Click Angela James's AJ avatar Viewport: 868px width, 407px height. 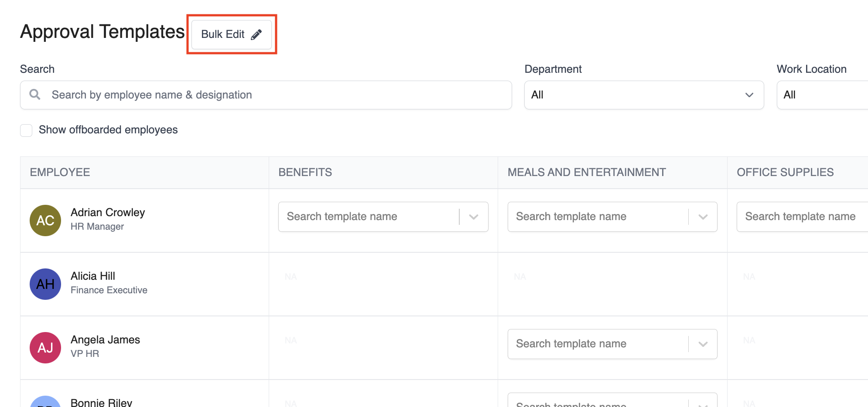click(45, 348)
